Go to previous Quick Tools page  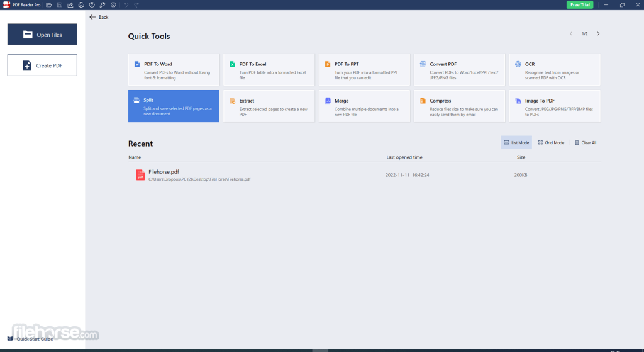pos(571,33)
